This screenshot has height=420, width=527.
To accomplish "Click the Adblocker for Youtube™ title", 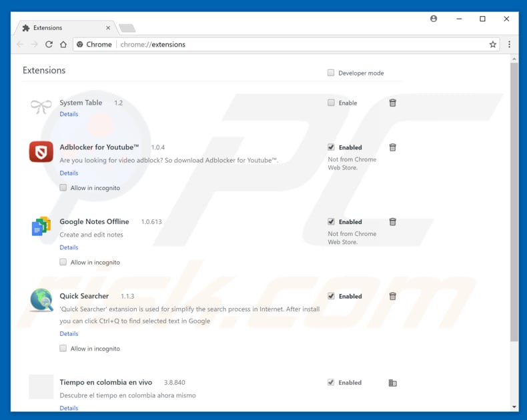I will pyautogui.click(x=99, y=147).
